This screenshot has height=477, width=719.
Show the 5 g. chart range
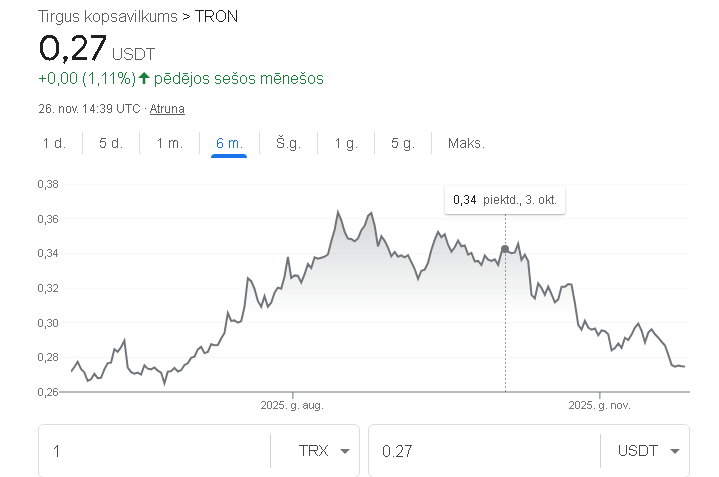[x=402, y=143]
